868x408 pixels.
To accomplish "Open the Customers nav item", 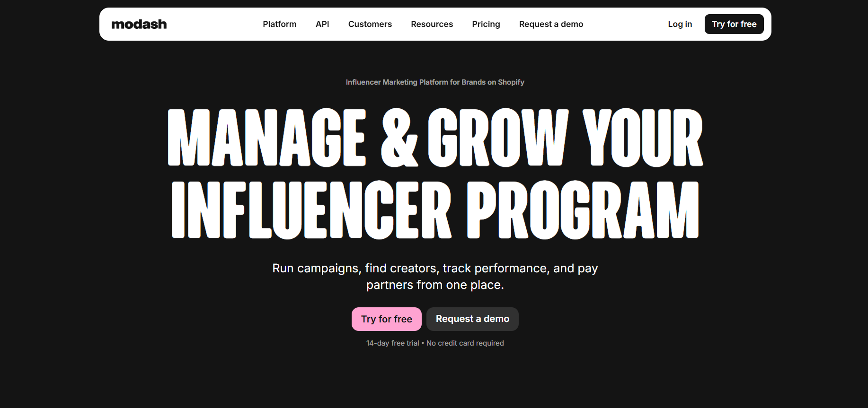I will tap(370, 24).
